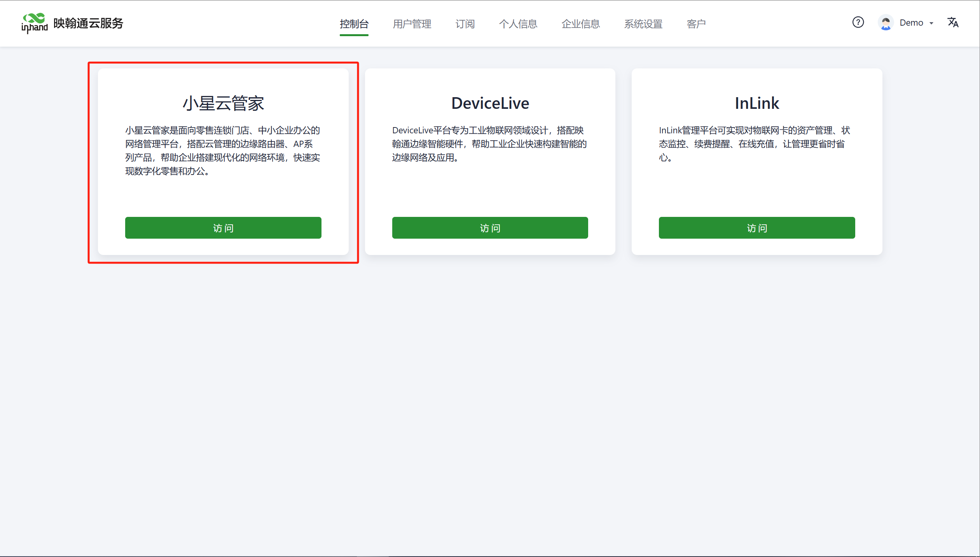Open the 用户管理 tab
Image resolution: width=980 pixels, height=557 pixels.
click(x=412, y=24)
